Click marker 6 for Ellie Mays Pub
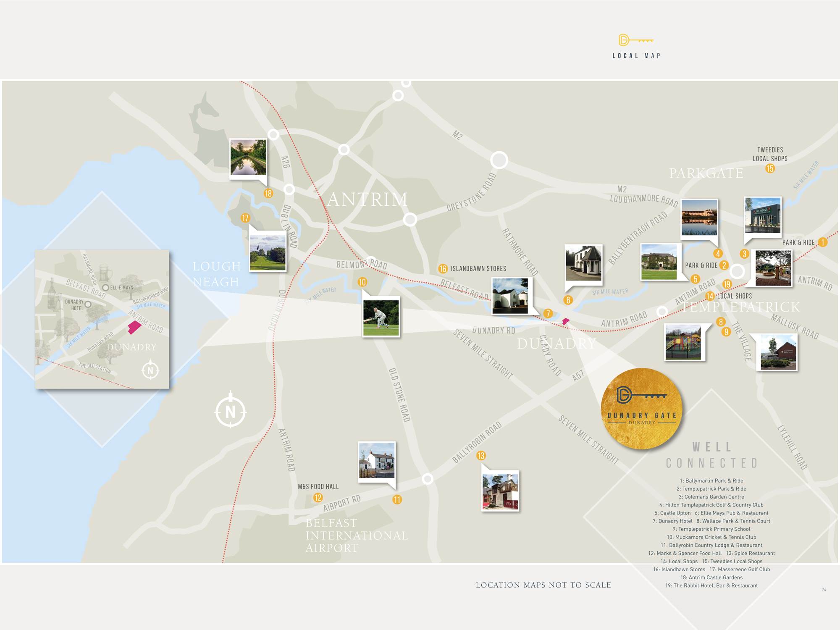 (568, 300)
